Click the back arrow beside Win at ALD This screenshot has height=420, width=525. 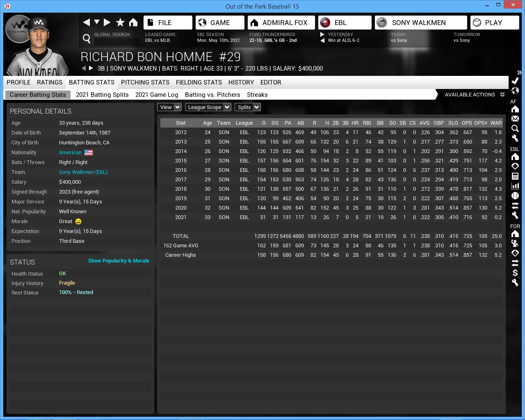tap(322, 41)
